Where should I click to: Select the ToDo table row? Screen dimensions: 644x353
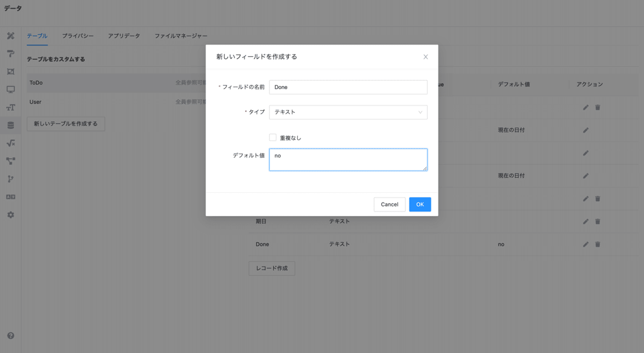point(116,83)
